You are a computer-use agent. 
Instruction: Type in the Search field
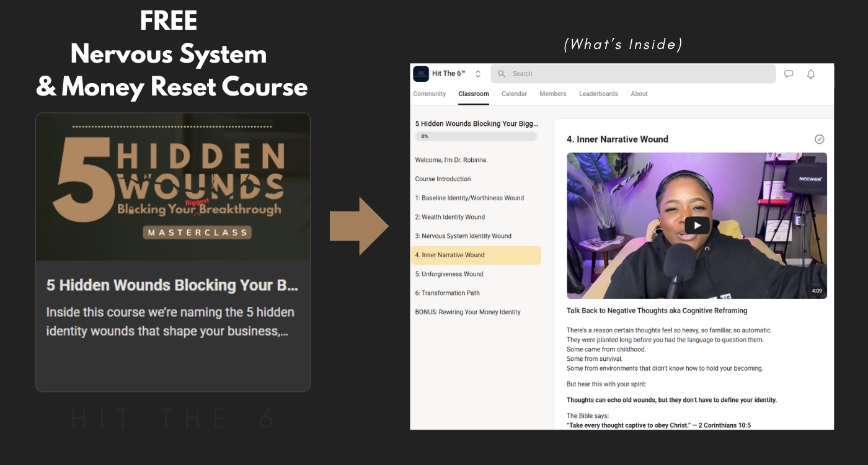639,74
